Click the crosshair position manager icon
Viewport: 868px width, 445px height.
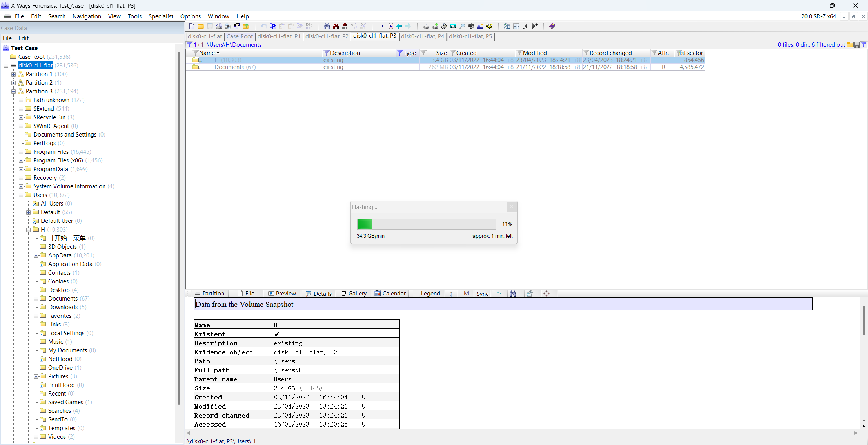pyautogui.click(x=550, y=294)
